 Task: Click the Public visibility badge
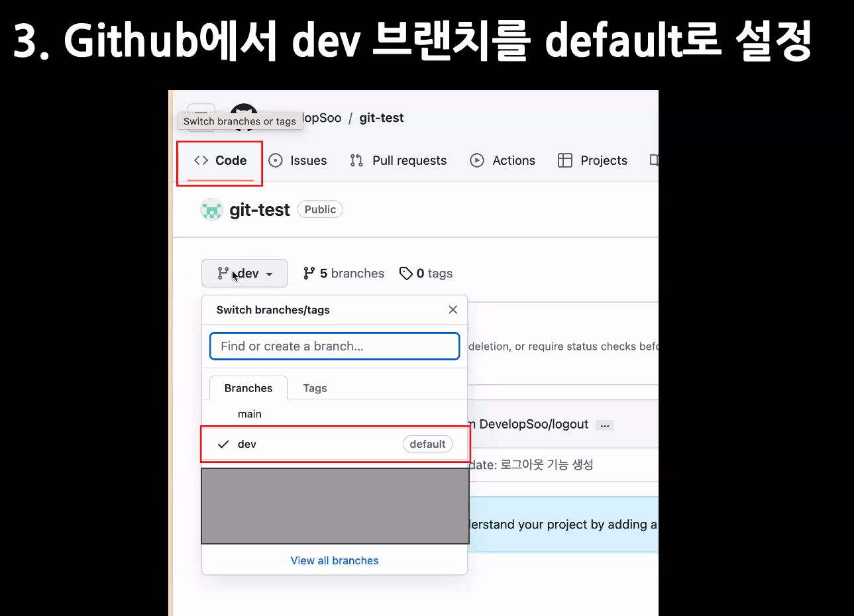point(320,209)
